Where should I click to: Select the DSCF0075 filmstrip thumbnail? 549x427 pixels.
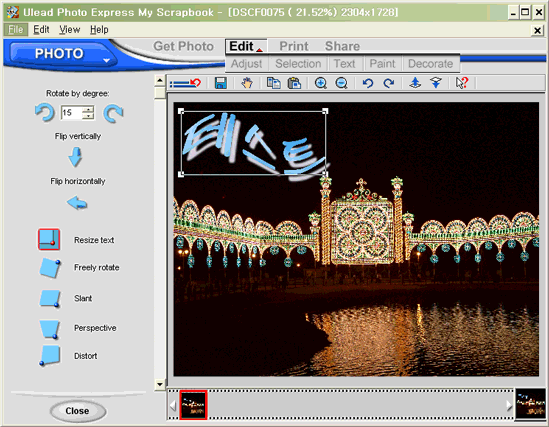click(193, 405)
